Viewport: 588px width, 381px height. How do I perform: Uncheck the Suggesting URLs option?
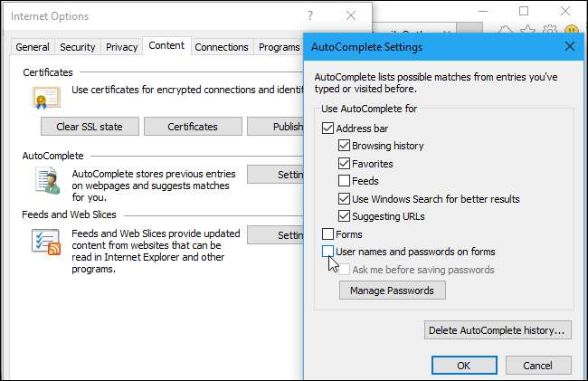click(x=345, y=216)
